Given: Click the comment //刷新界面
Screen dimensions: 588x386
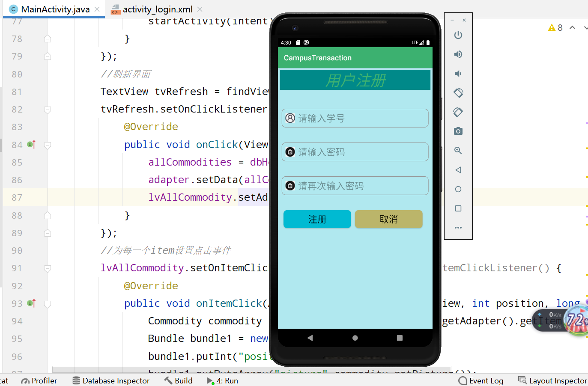Looking at the screenshot, I should coord(126,74).
